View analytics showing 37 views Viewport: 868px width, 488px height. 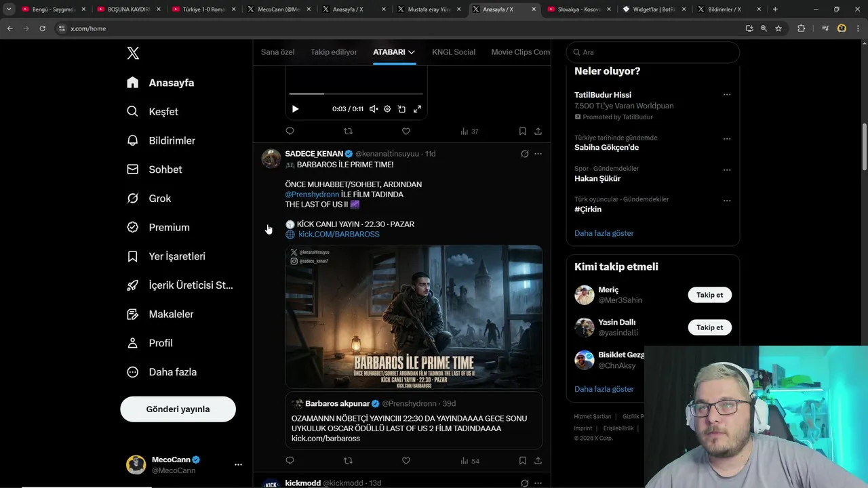pos(469,131)
